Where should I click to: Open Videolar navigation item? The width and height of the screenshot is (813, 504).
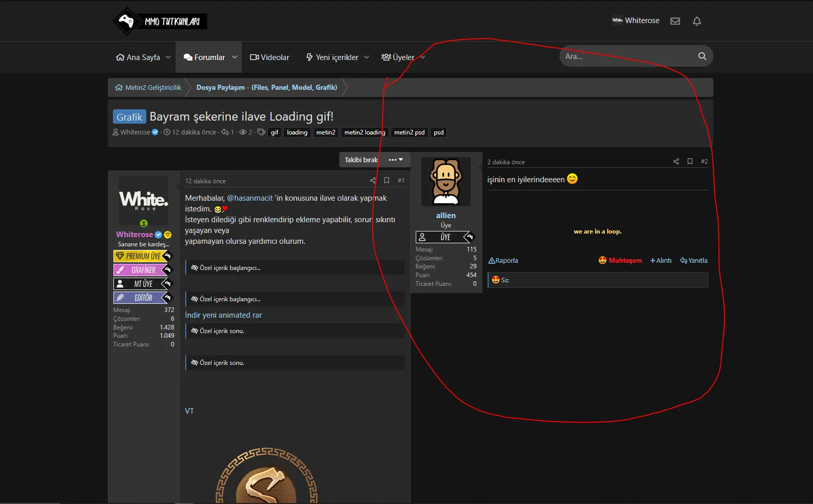pyautogui.click(x=269, y=57)
